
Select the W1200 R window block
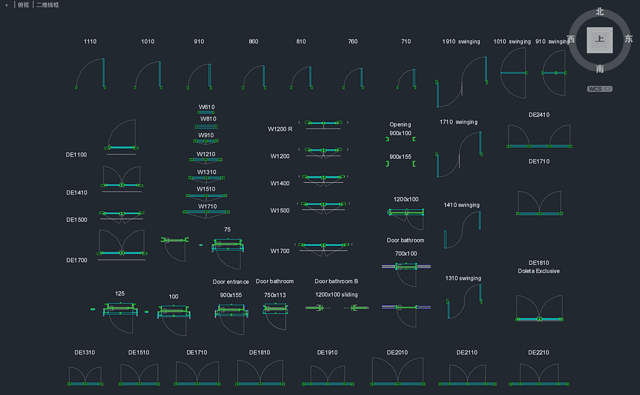323,124
